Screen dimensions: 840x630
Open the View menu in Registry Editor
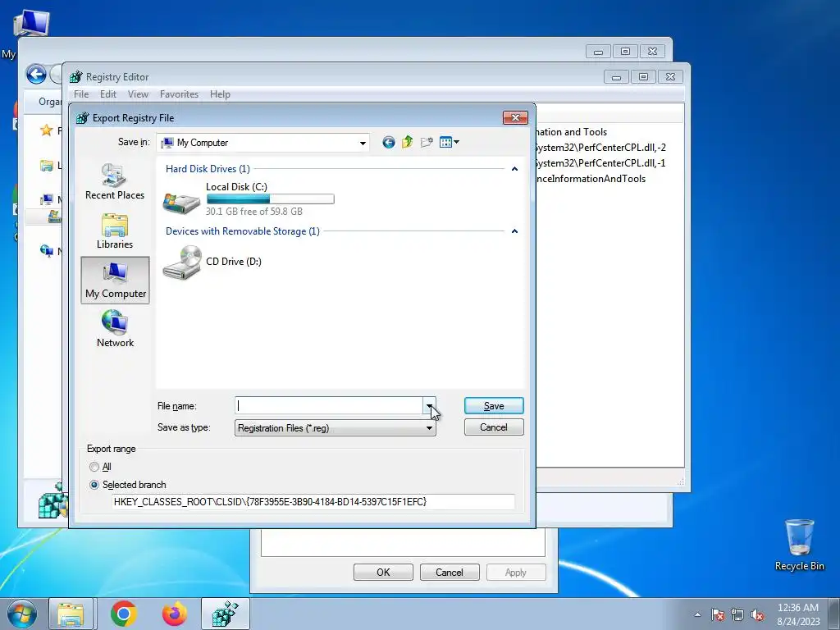[138, 94]
